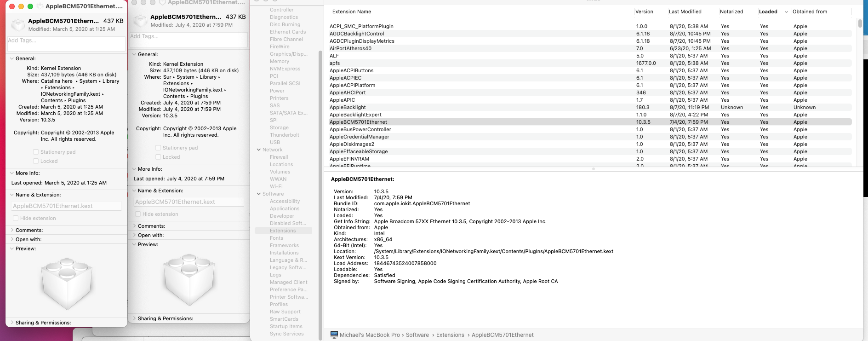Image resolution: width=868 pixels, height=341 pixels.
Task: Sort by Extension Name column header
Action: (351, 12)
